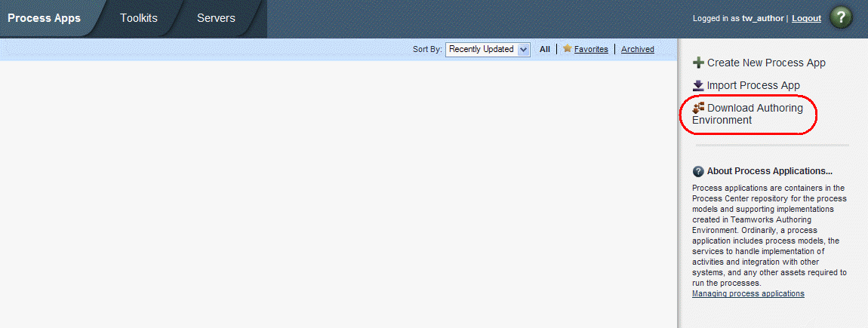Open the green Help question-mark icon
The height and width of the screenshot is (328, 868).
tap(840, 17)
